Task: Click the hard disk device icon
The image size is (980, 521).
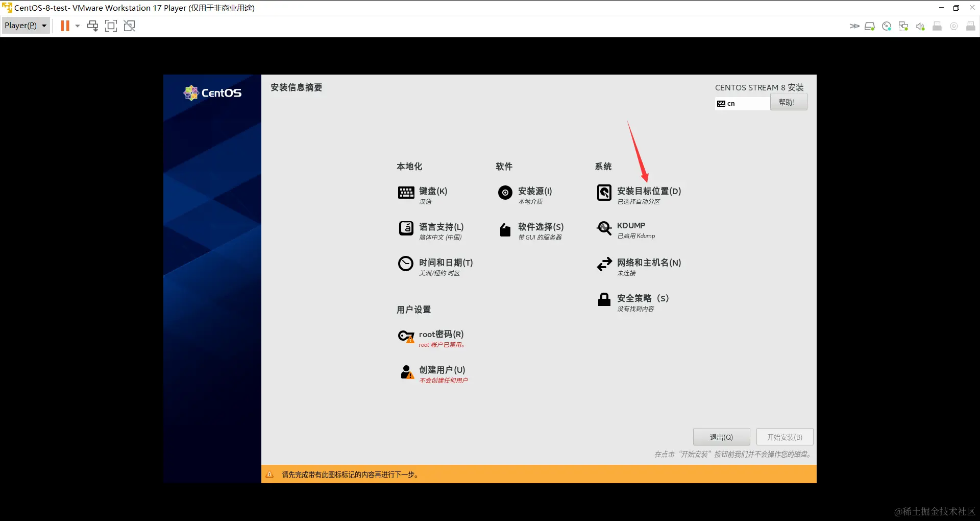Action: tap(870, 26)
